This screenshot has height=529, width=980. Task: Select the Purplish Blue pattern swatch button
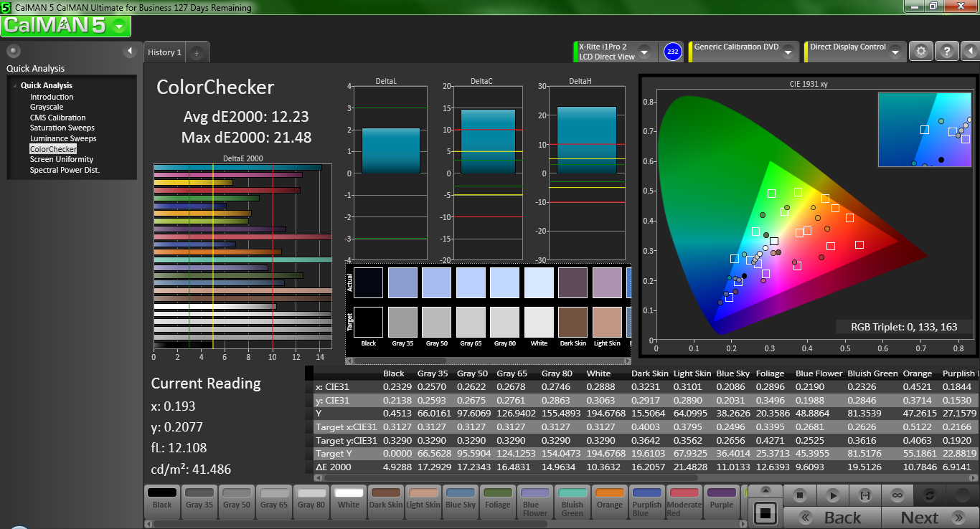click(647, 501)
